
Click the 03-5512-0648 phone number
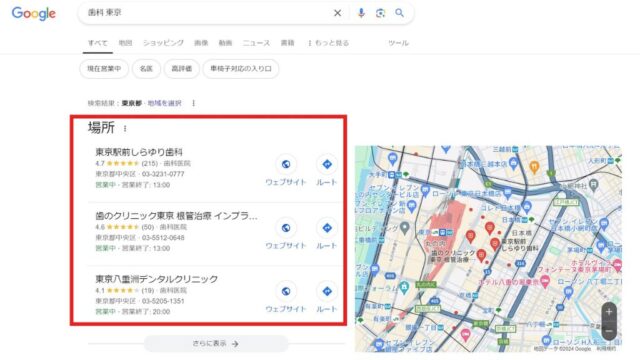163,238
